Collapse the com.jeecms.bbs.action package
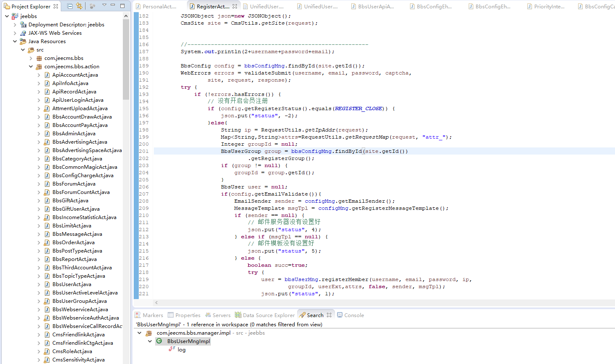Screen dimensions: 615x364 point(31,67)
